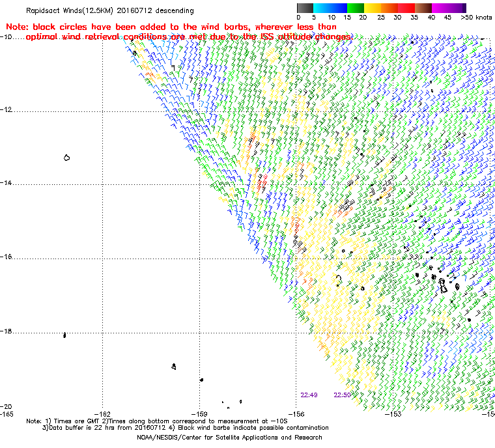Click the "NOAA/NESDIS/Center for Satellite Applications" credit

tap(229, 438)
